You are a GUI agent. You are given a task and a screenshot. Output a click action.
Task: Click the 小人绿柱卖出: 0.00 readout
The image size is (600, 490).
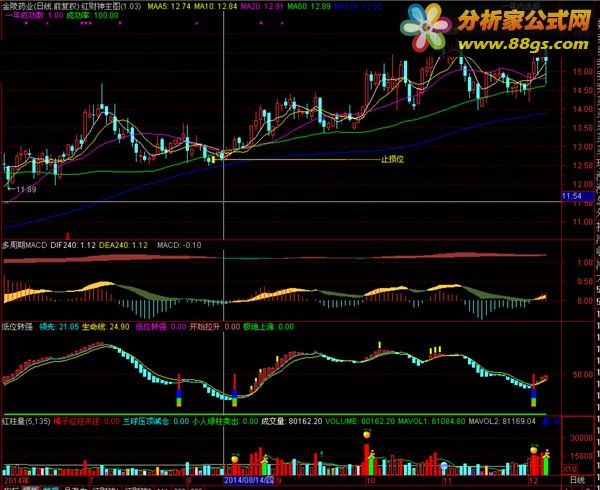[x=225, y=421]
